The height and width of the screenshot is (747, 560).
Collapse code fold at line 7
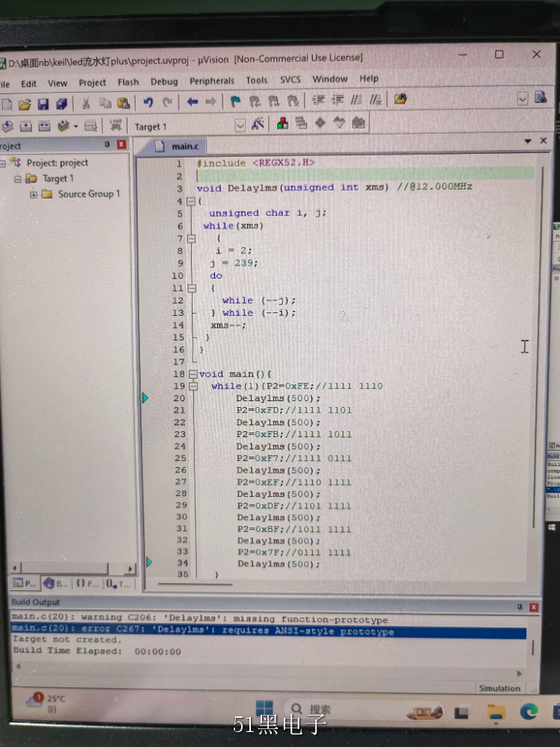[x=191, y=239]
